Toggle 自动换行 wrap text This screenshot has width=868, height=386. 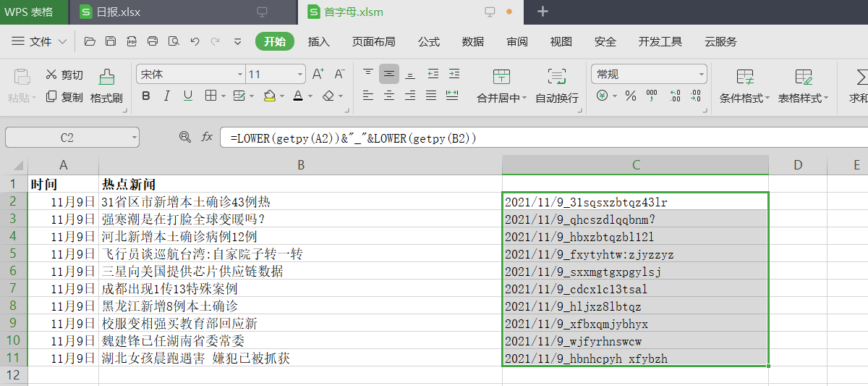[557, 86]
